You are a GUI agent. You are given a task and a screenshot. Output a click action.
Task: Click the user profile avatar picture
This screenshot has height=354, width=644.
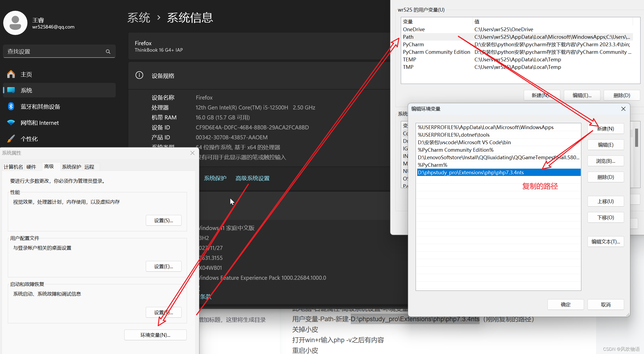(15, 23)
